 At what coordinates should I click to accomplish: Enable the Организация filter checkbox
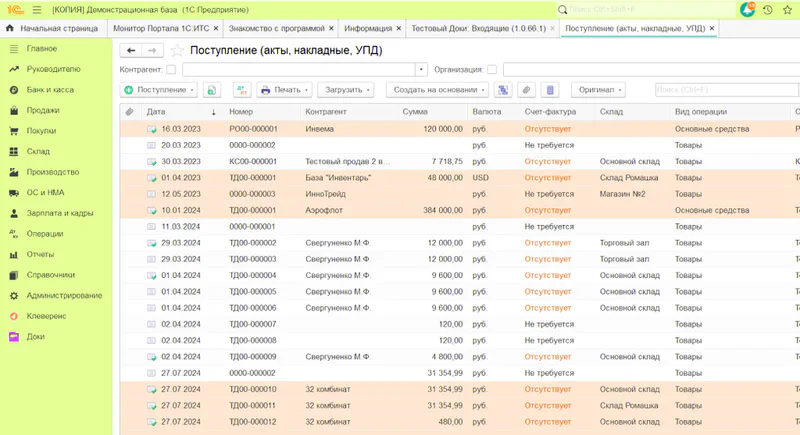[x=491, y=70]
